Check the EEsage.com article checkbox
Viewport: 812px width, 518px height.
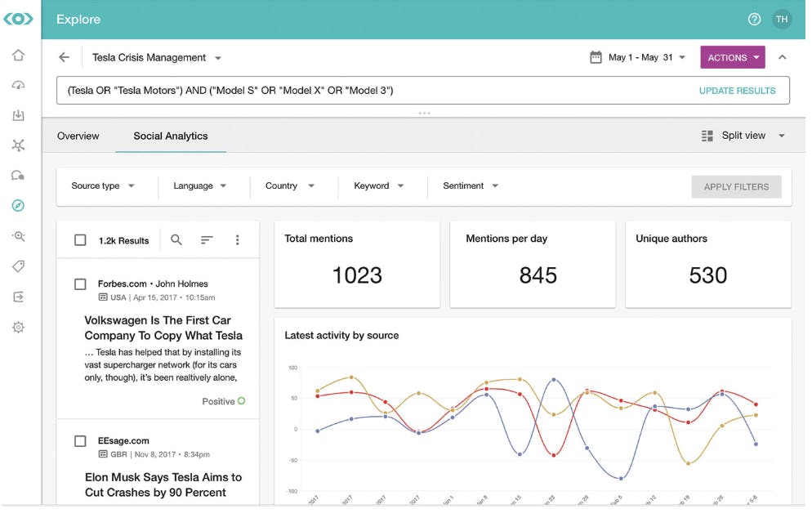pyautogui.click(x=80, y=441)
